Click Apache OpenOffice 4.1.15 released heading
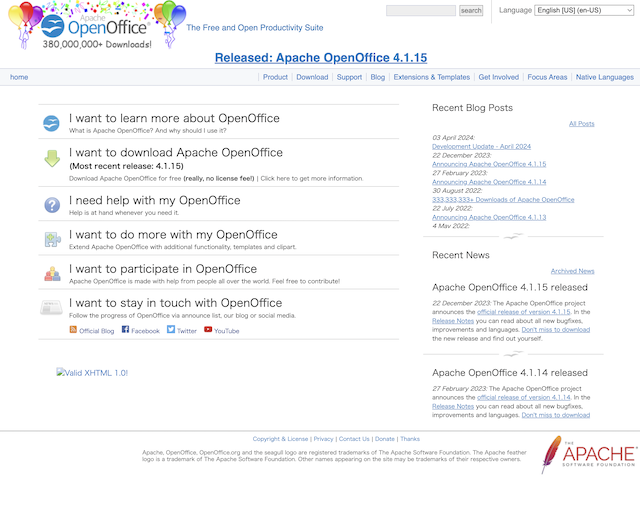 click(x=510, y=287)
